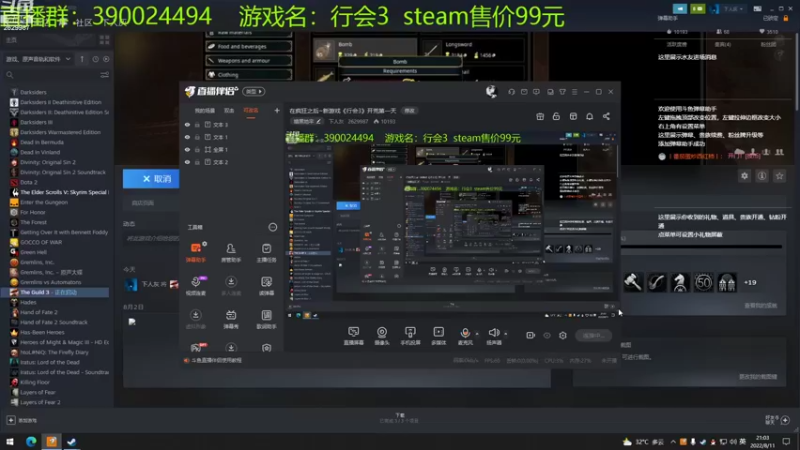The width and height of the screenshot is (800, 450).
Task: Open stream settings gear in bottom toolbar
Action: point(563,335)
